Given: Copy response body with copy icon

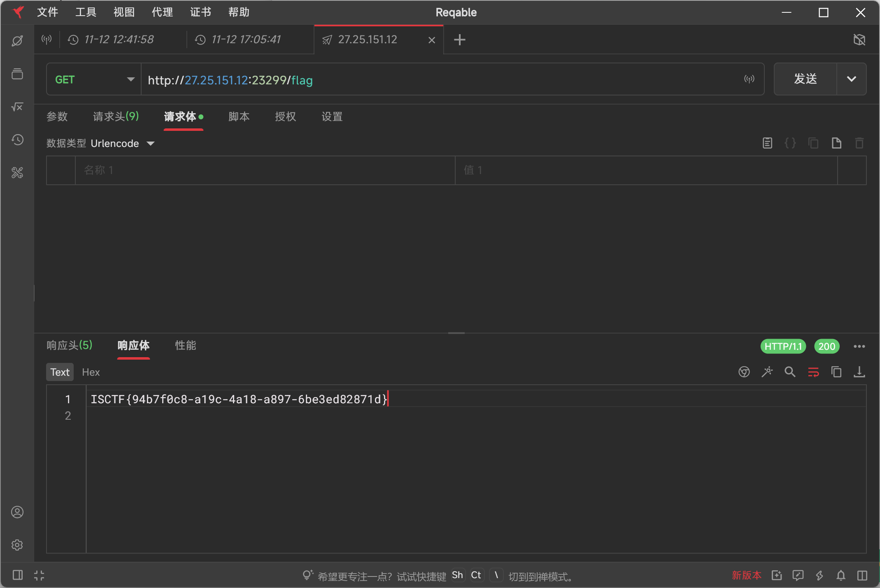Looking at the screenshot, I should pyautogui.click(x=836, y=372).
